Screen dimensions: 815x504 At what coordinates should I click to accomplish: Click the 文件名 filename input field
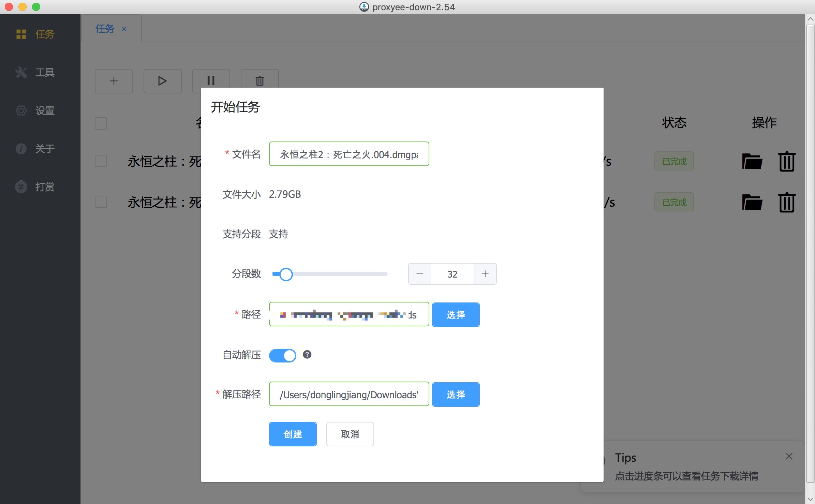click(349, 154)
